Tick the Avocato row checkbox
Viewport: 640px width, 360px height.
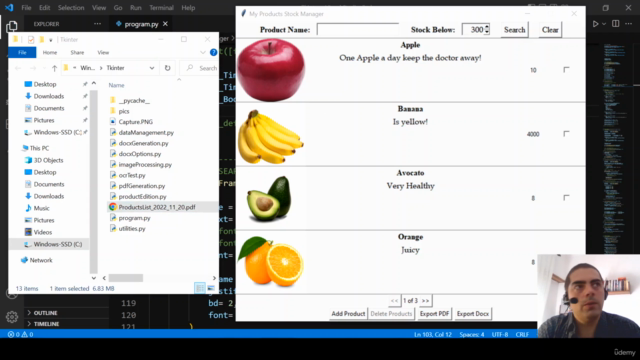pos(566,198)
